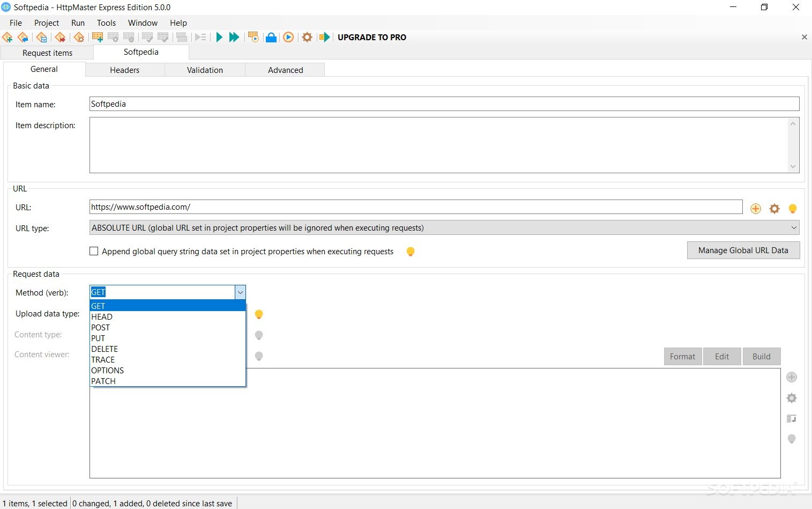
Task: Open the Window menu
Action: point(143,23)
